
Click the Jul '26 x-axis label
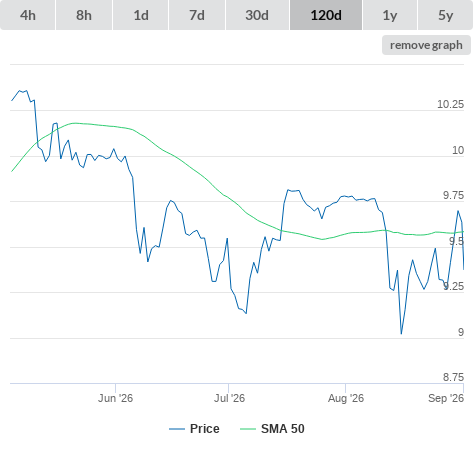tap(229, 398)
